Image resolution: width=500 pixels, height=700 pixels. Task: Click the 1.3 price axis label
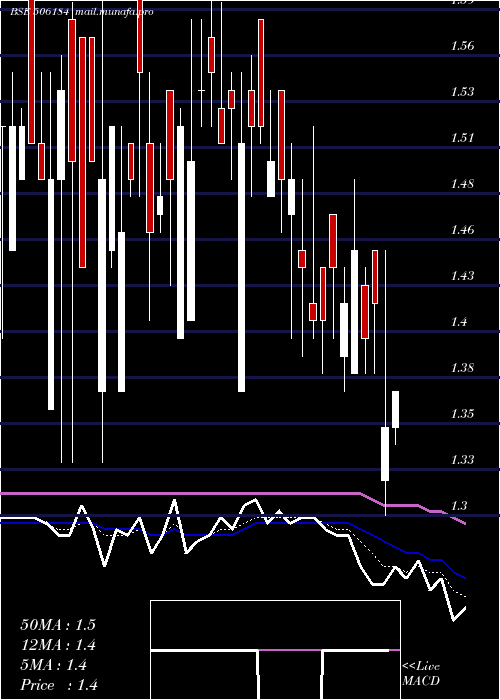pyautogui.click(x=459, y=505)
